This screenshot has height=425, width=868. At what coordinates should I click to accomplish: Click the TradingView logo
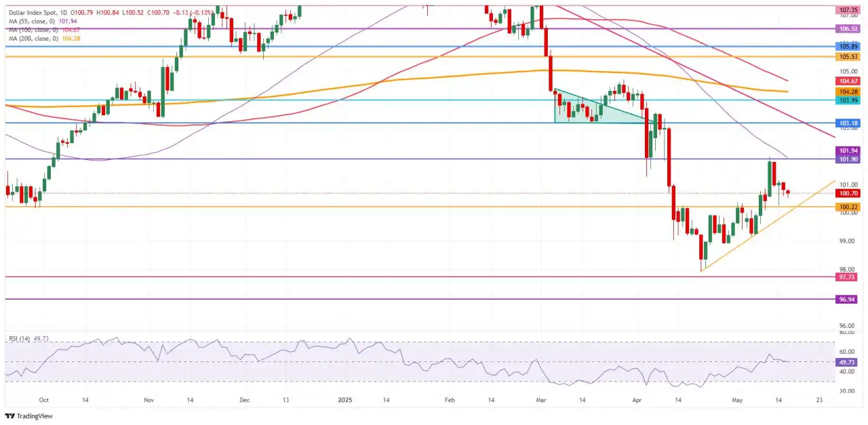click(x=29, y=416)
